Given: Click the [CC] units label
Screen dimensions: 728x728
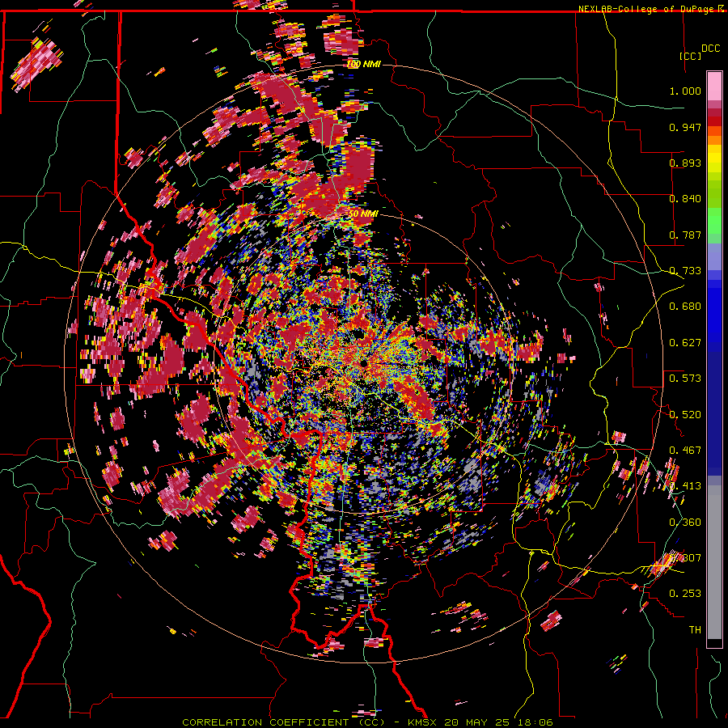Looking at the screenshot, I should (x=691, y=56).
